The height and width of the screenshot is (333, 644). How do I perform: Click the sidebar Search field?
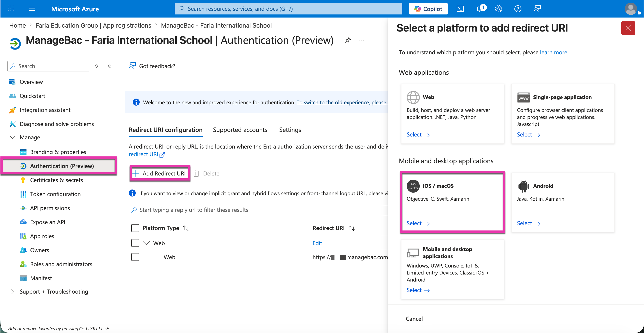48,66
